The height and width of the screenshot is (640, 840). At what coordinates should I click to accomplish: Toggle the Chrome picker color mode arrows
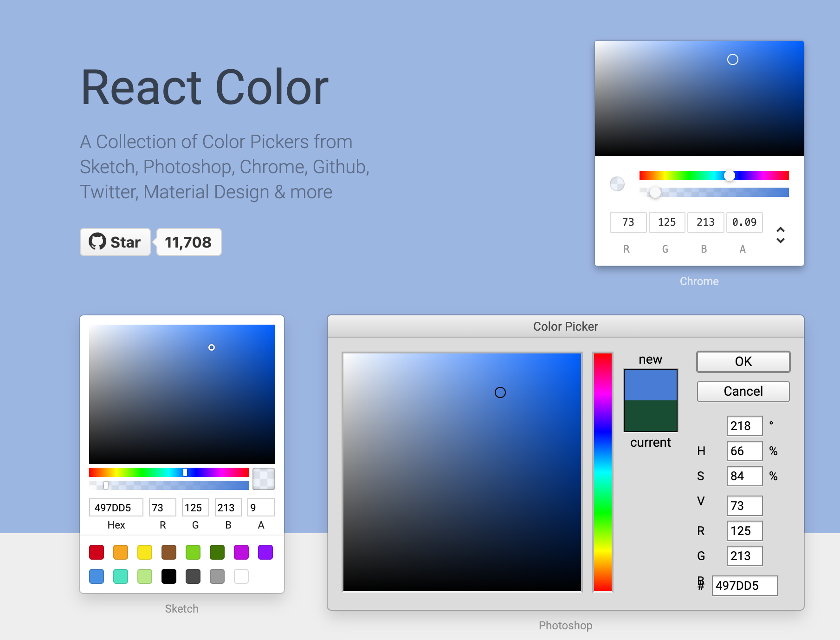[781, 235]
